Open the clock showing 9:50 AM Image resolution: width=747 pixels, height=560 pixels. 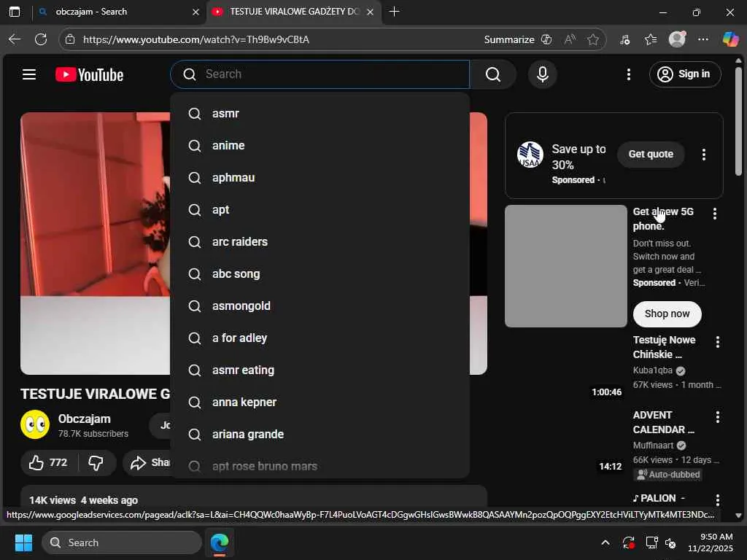point(711,542)
